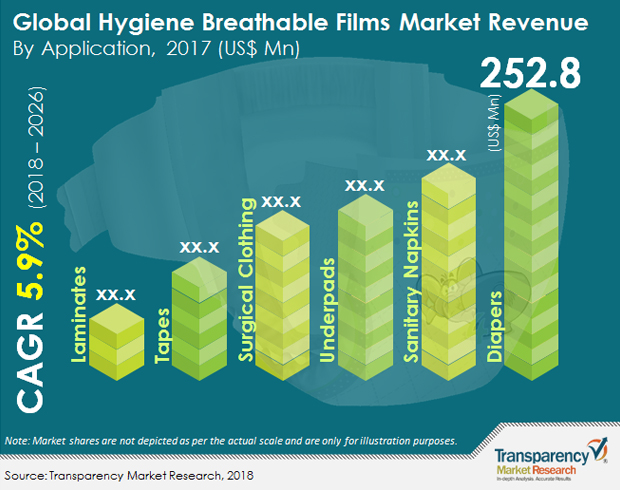This screenshot has height=490, width=620.
Task: Click the Underpads vertical label
Action: (327, 310)
